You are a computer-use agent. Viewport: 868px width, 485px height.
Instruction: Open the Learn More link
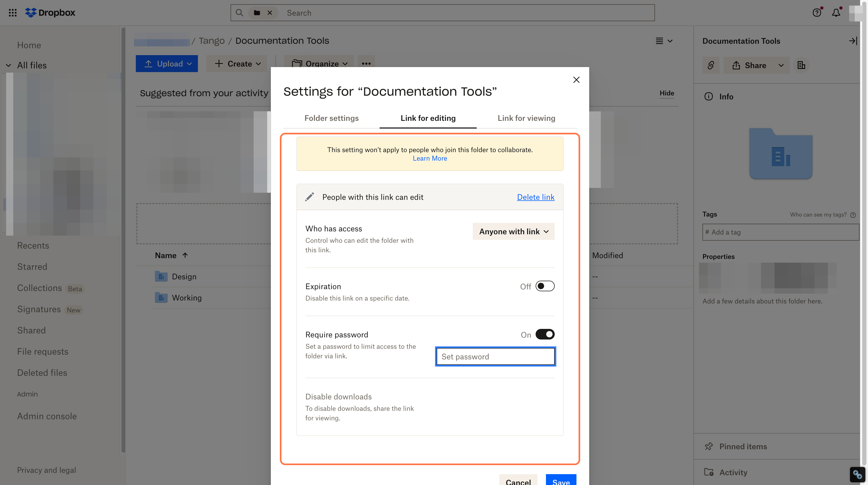click(429, 158)
